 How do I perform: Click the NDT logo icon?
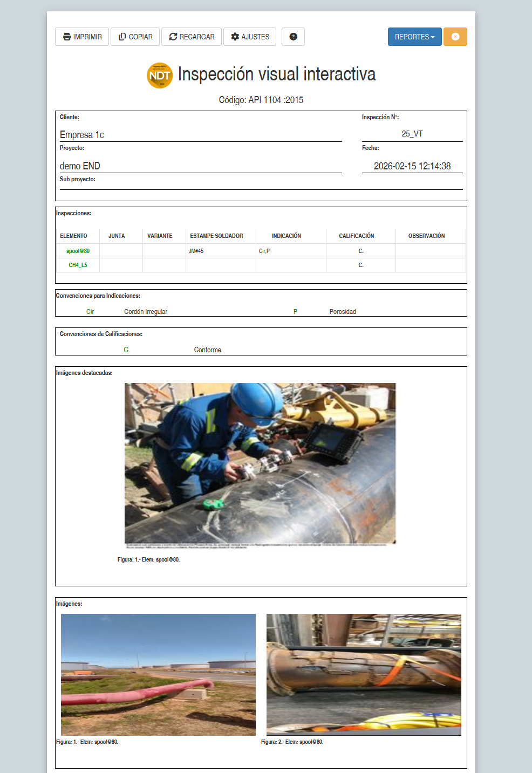click(160, 76)
